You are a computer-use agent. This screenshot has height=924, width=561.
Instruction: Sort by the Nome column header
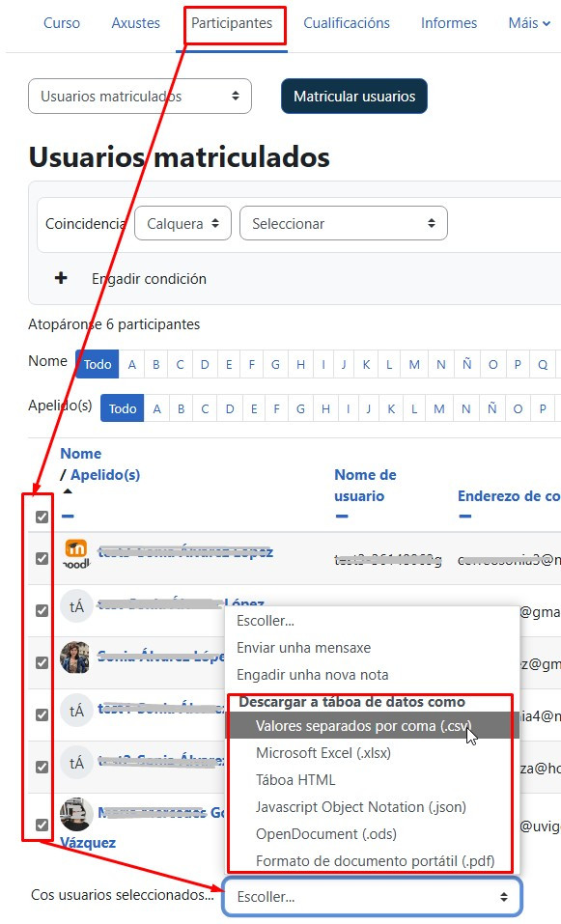pos(81,453)
